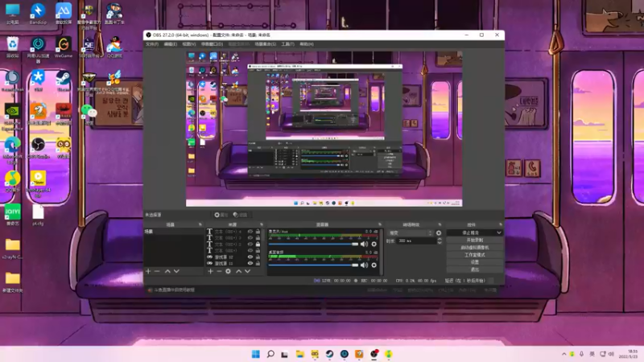Click the transition duration 300 ms field
Viewport: 644px width, 362px height.
[x=416, y=241]
